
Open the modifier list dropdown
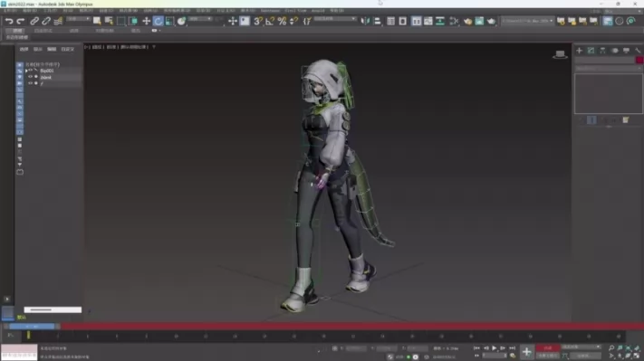(608, 69)
